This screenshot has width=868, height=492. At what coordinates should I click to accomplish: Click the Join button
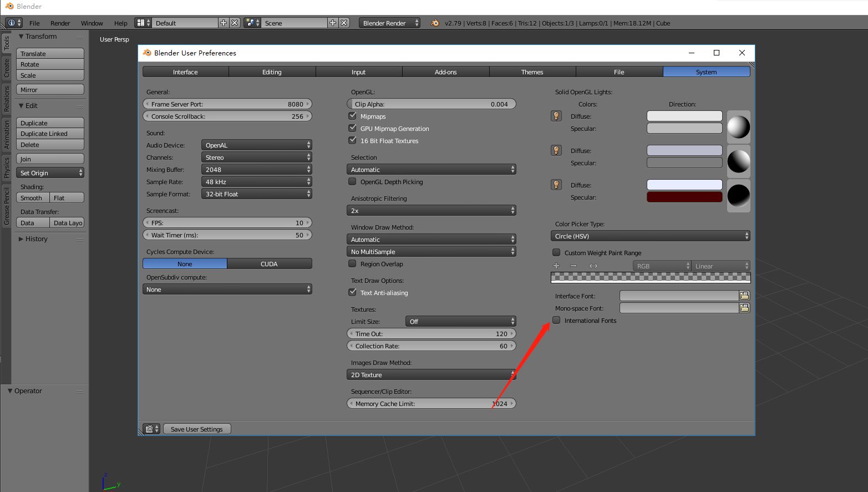pyautogui.click(x=50, y=159)
